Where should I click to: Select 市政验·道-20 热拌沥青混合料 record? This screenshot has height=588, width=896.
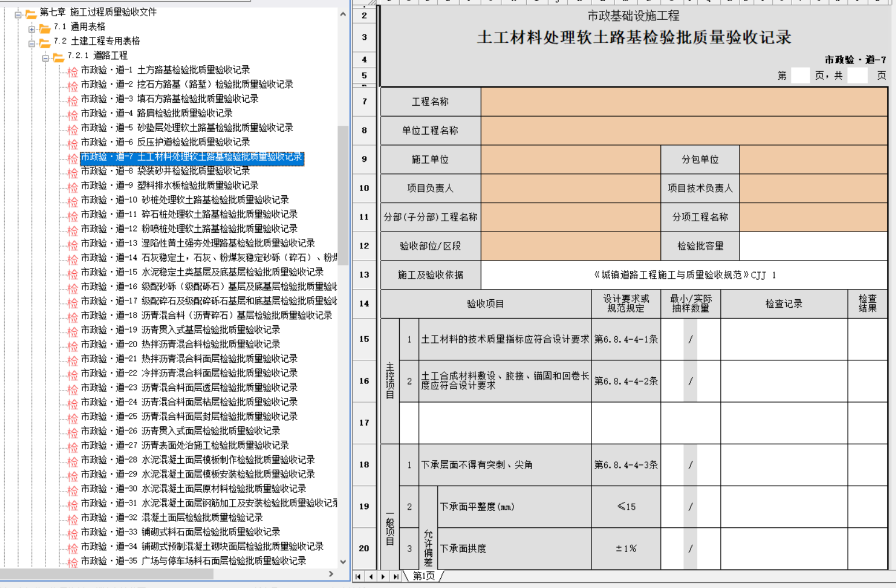181,344
